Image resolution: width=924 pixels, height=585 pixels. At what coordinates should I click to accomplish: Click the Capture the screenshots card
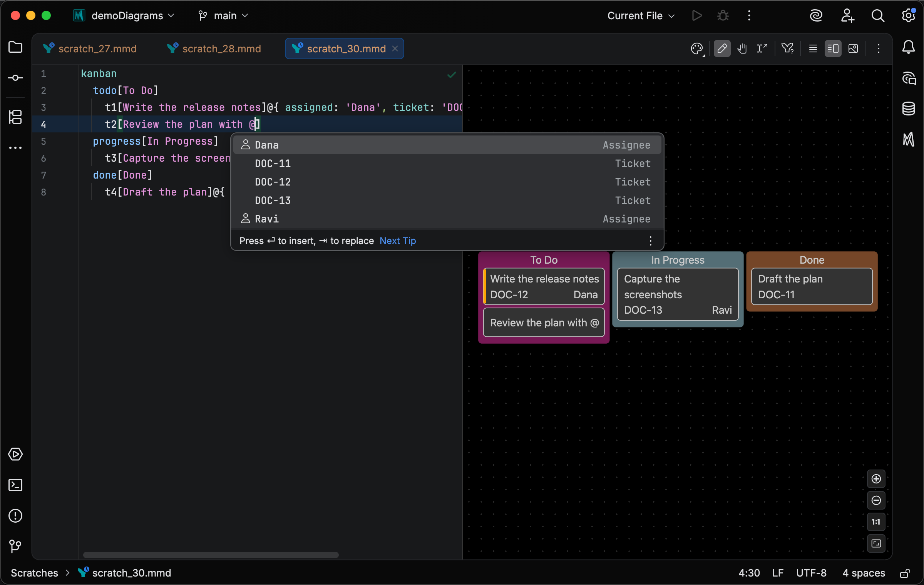click(678, 294)
